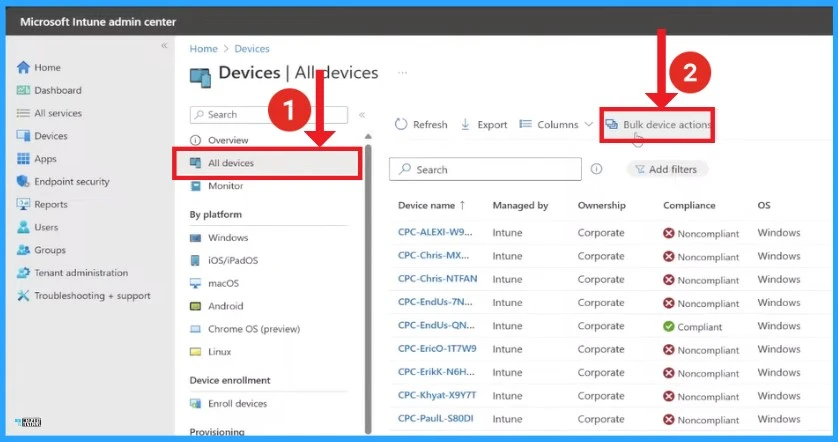Image resolution: width=838 pixels, height=442 pixels.
Task: Collapse the left navigation with double chevron
Action: [164, 46]
